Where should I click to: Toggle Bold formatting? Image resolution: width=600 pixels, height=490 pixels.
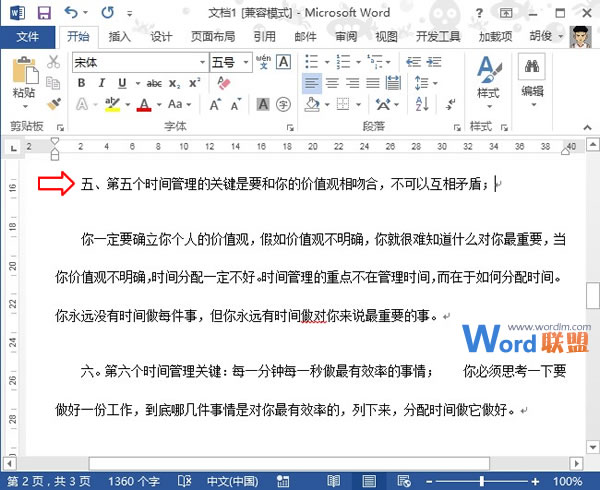pos(82,83)
